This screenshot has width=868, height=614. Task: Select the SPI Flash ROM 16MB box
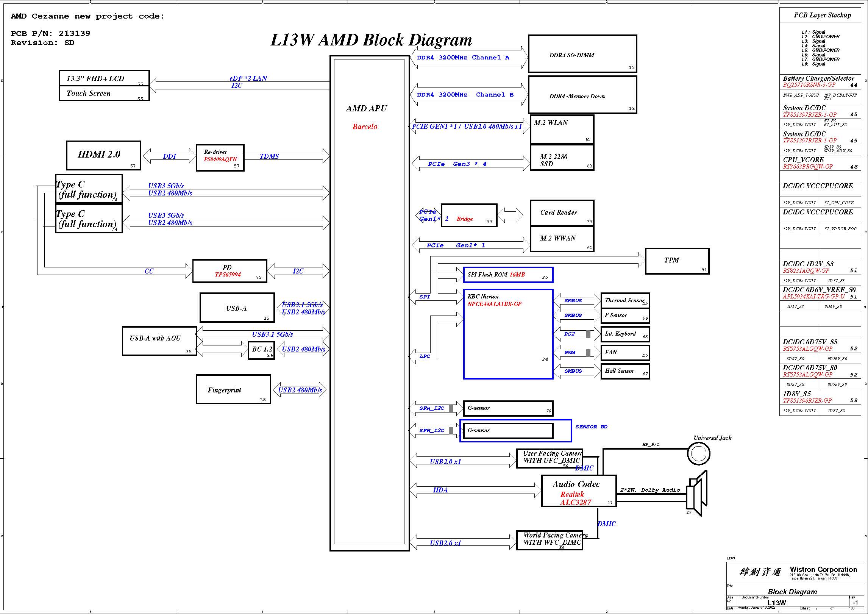508,275
